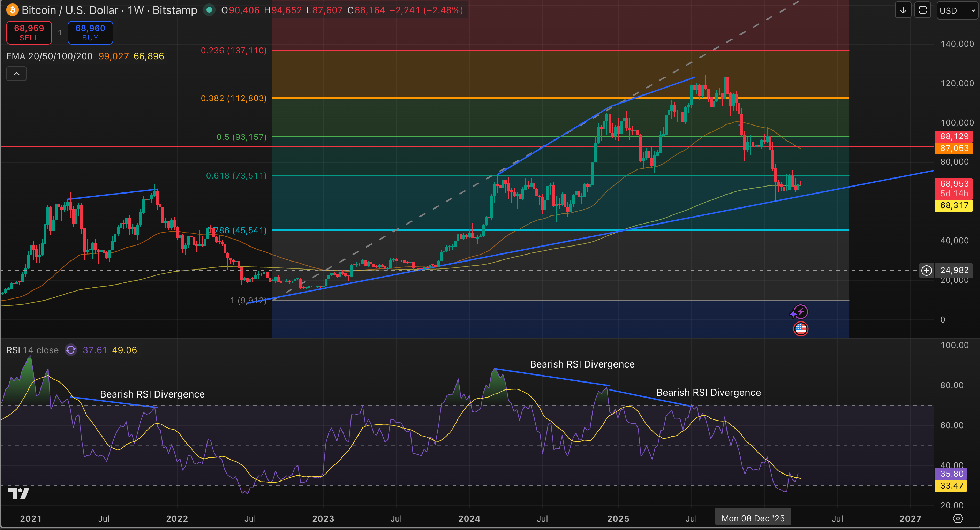Collapse the indicator legend with chevron button
The height and width of the screenshot is (530, 980).
tap(16, 74)
